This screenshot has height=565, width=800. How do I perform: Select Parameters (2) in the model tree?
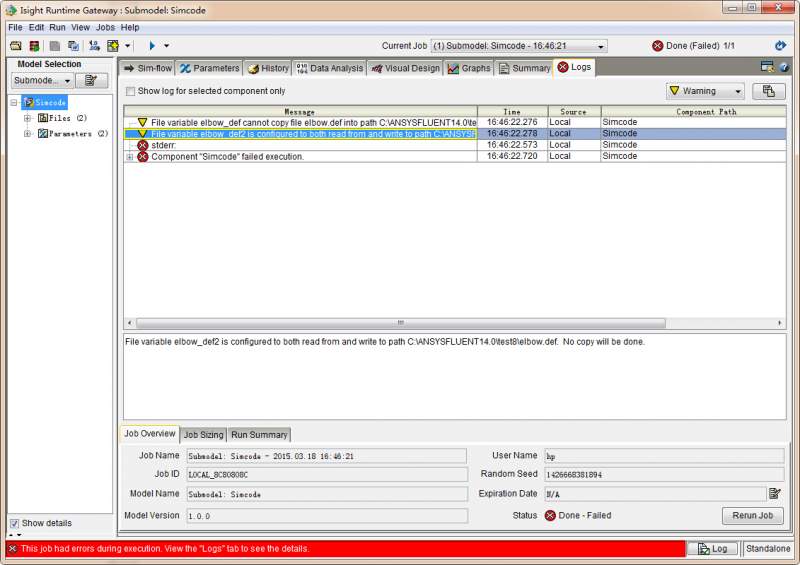pos(73,134)
